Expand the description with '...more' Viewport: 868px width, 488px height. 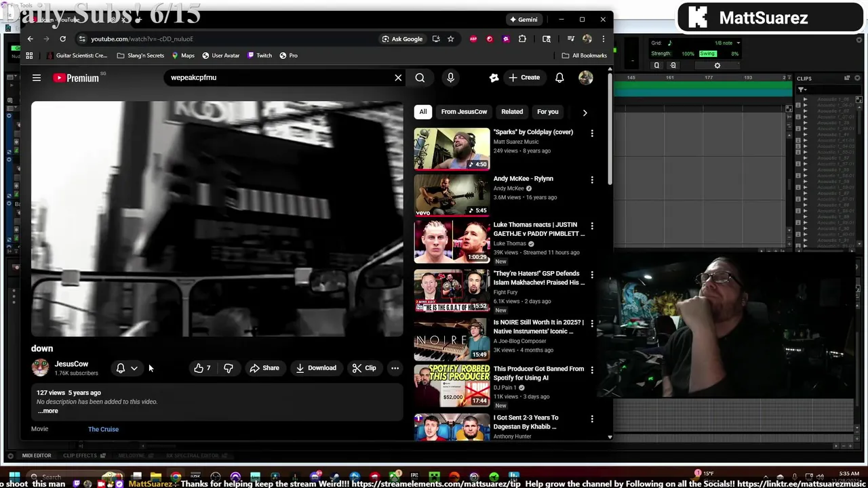click(47, 411)
